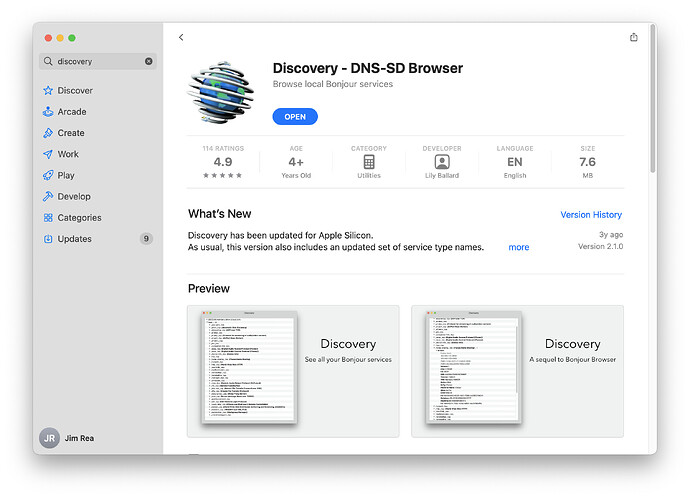Click the Work paper plane icon
Image resolution: width=690 pixels, height=498 pixels.
tap(48, 154)
